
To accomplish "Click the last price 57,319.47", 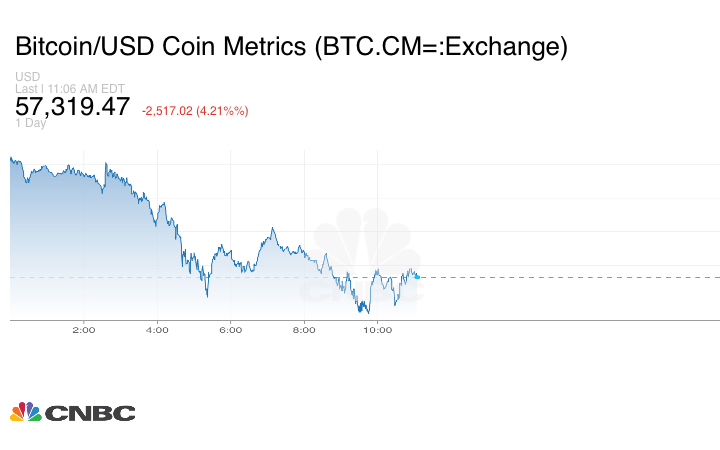I will click(x=72, y=107).
